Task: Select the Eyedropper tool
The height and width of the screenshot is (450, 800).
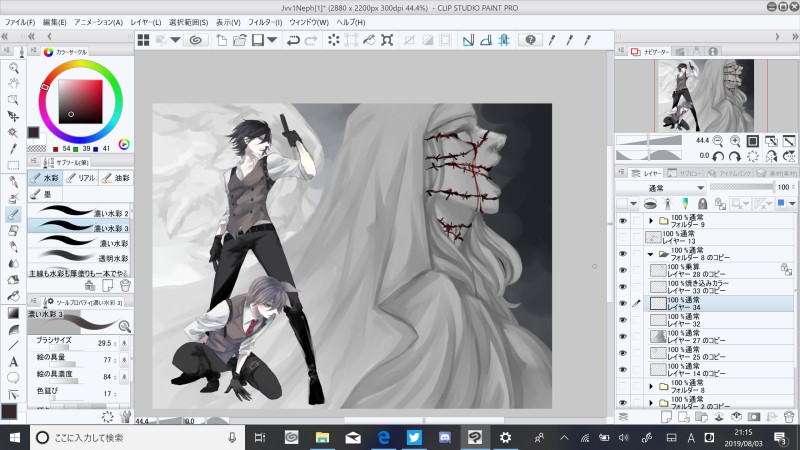Action: click(13, 148)
